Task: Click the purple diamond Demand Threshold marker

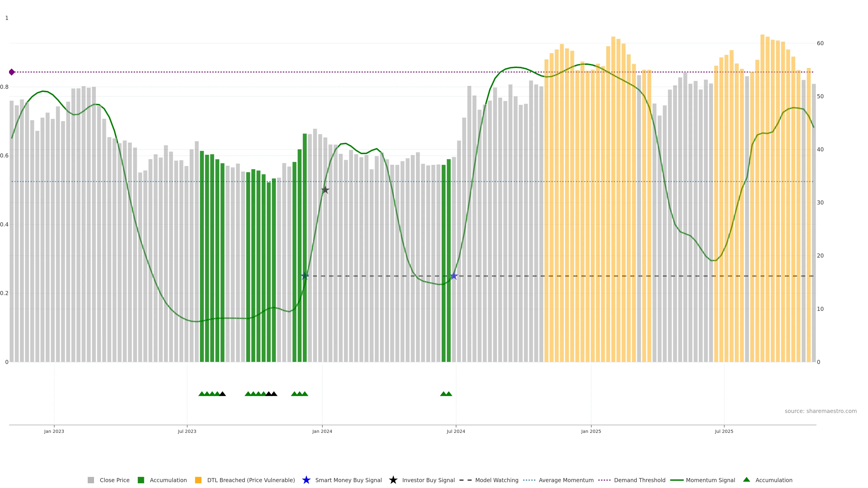Action: click(12, 72)
